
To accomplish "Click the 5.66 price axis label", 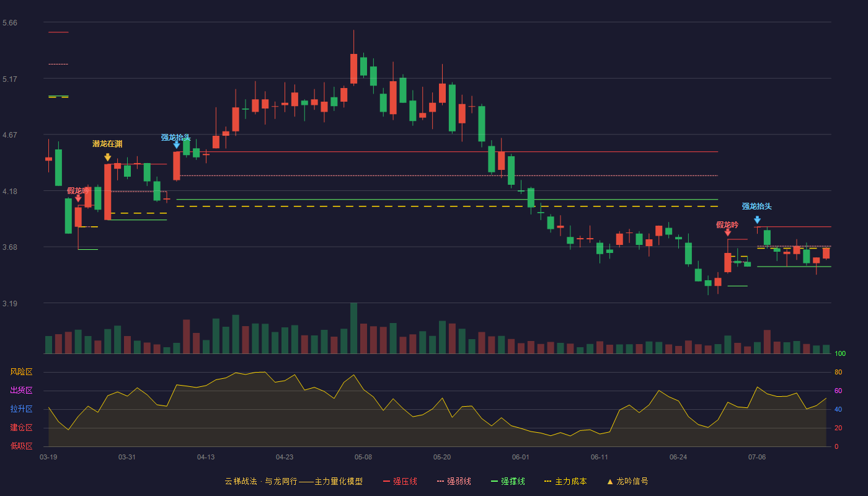I will (x=10, y=23).
